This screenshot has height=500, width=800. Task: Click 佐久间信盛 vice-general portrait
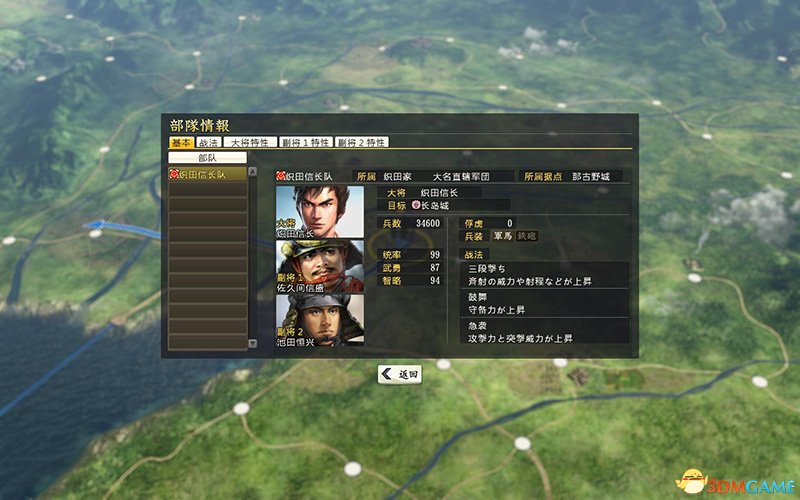pyautogui.click(x=320, y=266)
